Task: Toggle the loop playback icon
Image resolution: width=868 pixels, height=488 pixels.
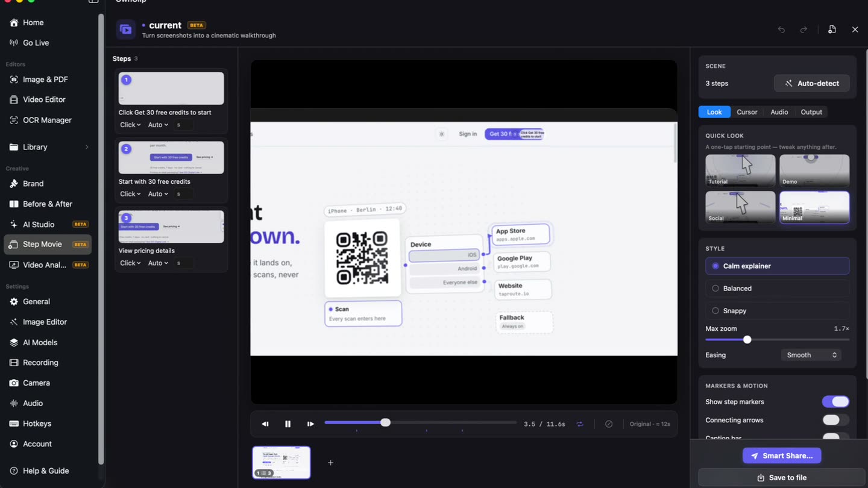Action: point(580,424)
